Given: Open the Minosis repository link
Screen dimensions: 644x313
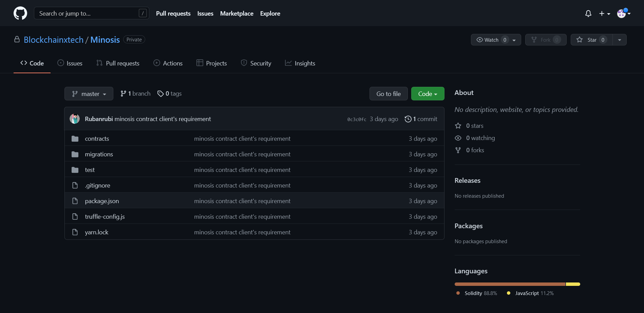Looking at the screenshot, I should (x=105, y=40).
